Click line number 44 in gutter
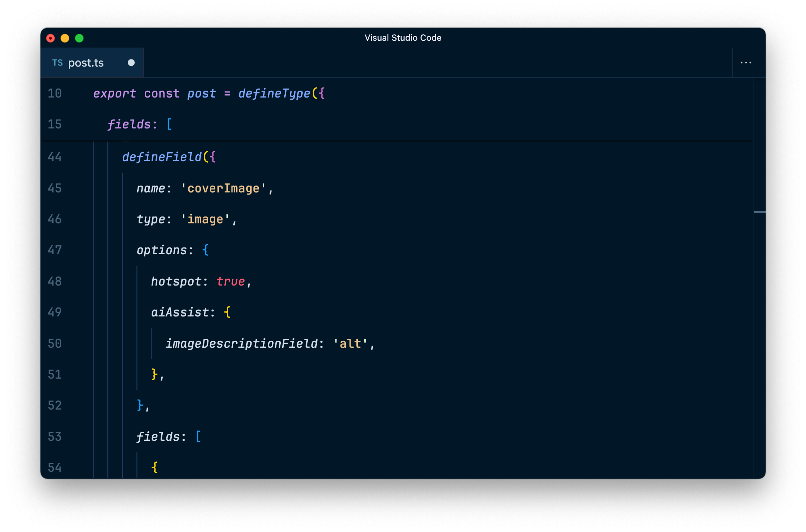The width and height of the screenshot is (806, 532). pos(55,157)
